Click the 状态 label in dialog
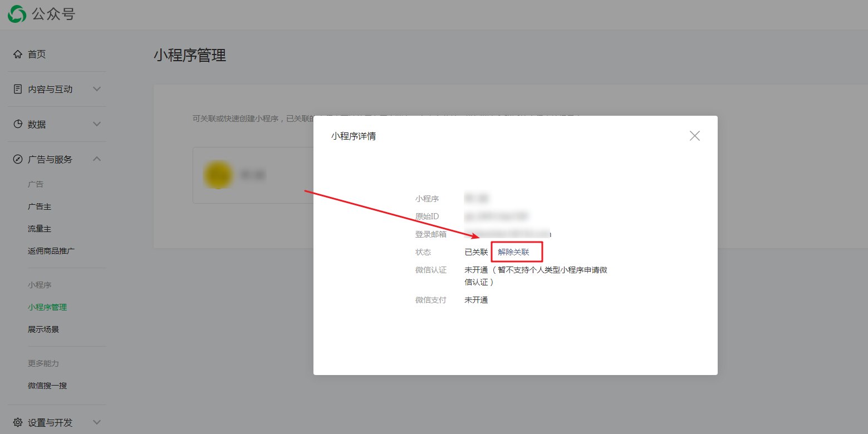This screenshot has height=434, width=868. (x=423, y=252)
